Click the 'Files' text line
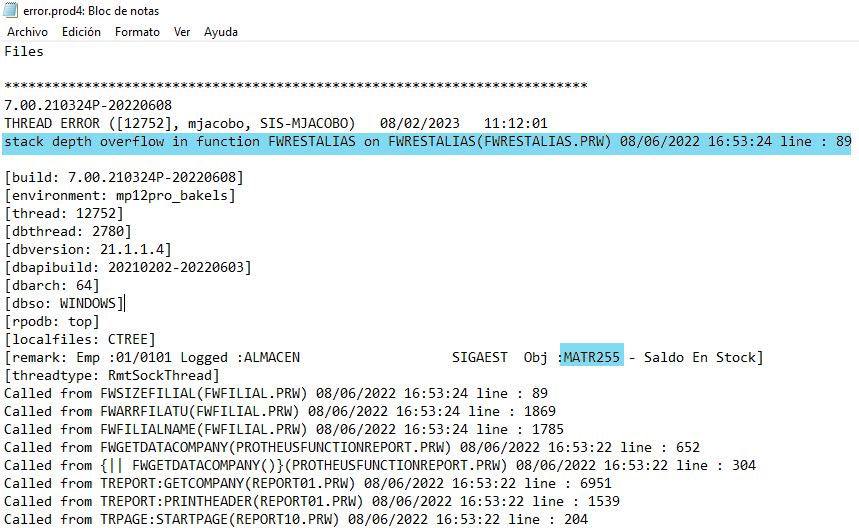 point(24,51)
